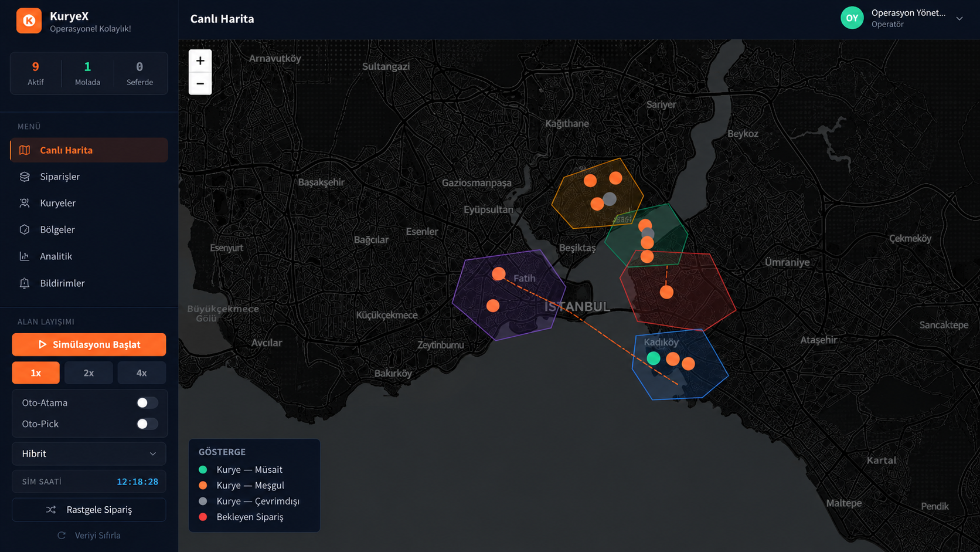Click the reset icon beside Veriyi Sıfırla

pos(62,536)
